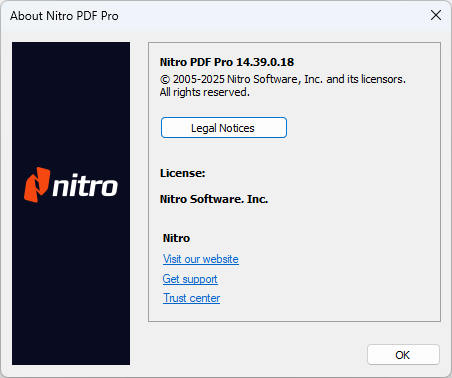Viewport: 452px width, 378px height.
Task: Open the Legal Notices button
Action: (x=224, y=128)
